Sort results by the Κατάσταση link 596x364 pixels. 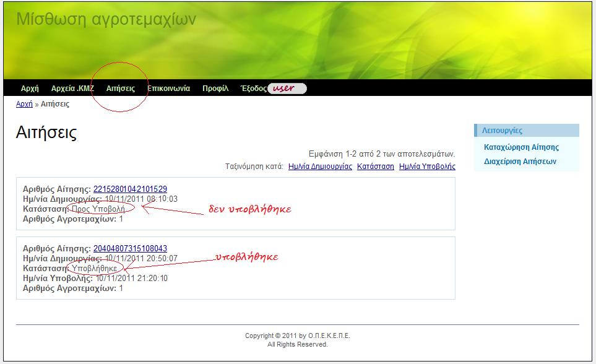point(376,167)
